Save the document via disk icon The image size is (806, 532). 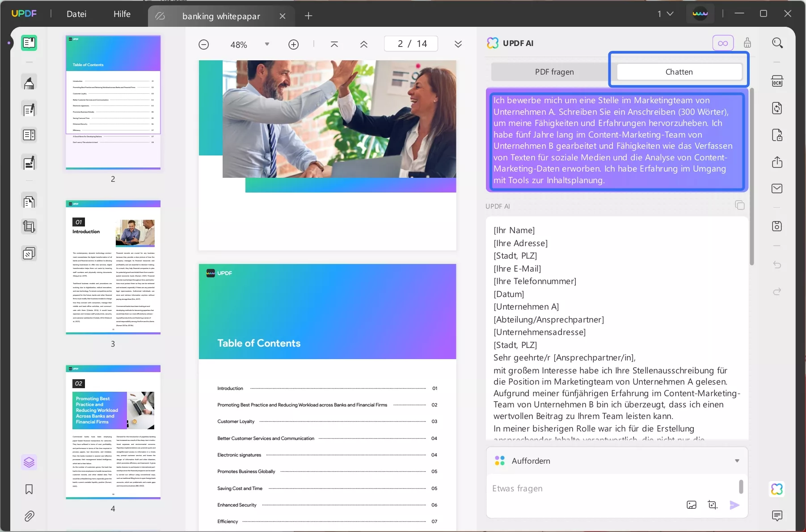pyautogui.click(x=777, y=226)
